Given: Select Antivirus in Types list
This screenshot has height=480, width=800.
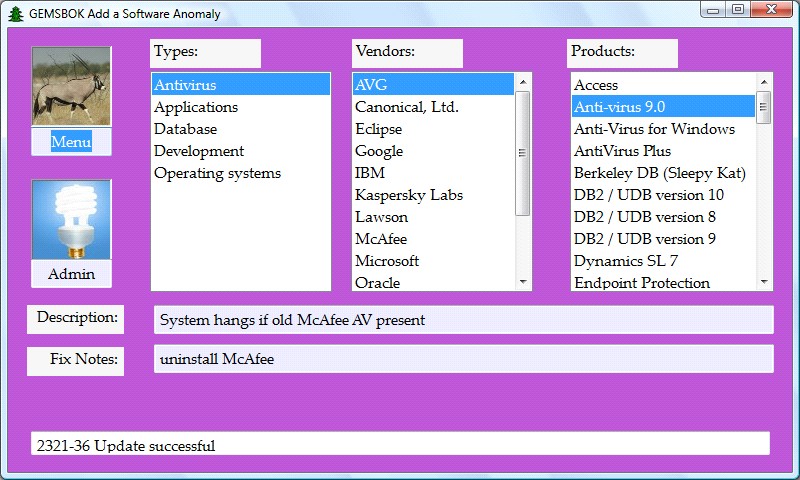Looking at the screenshot, I should (x=241, y=85).
